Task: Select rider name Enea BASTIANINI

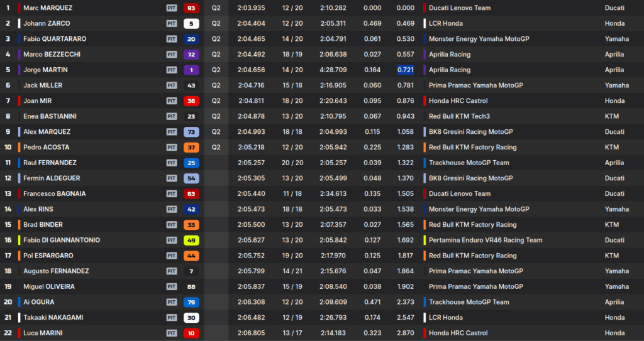Action: pos(50,116)
